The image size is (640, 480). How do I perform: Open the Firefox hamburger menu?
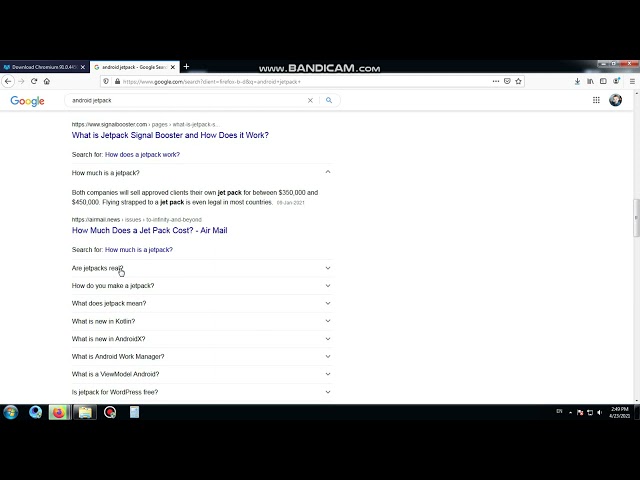click(x=632, y=81)
